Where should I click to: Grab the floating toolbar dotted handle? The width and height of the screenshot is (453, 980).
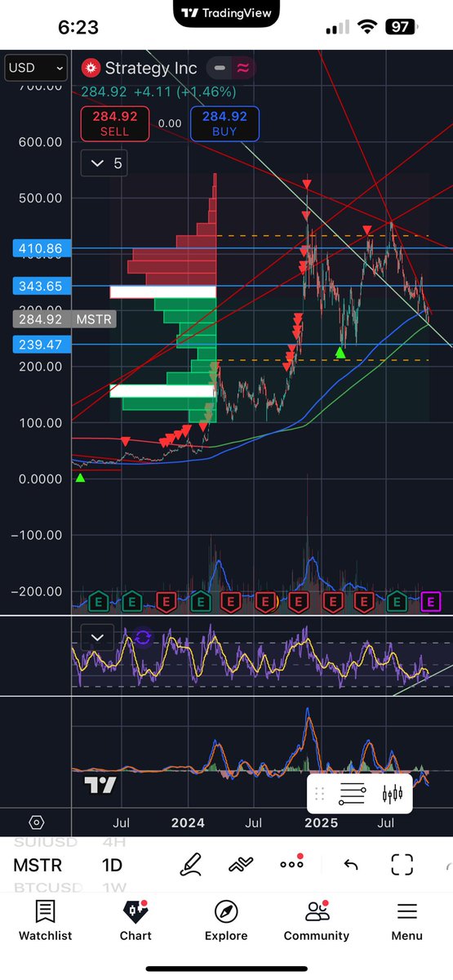point(320,793)
